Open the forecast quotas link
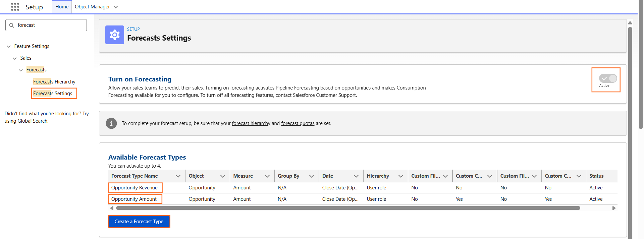 [x=298, y=123]
